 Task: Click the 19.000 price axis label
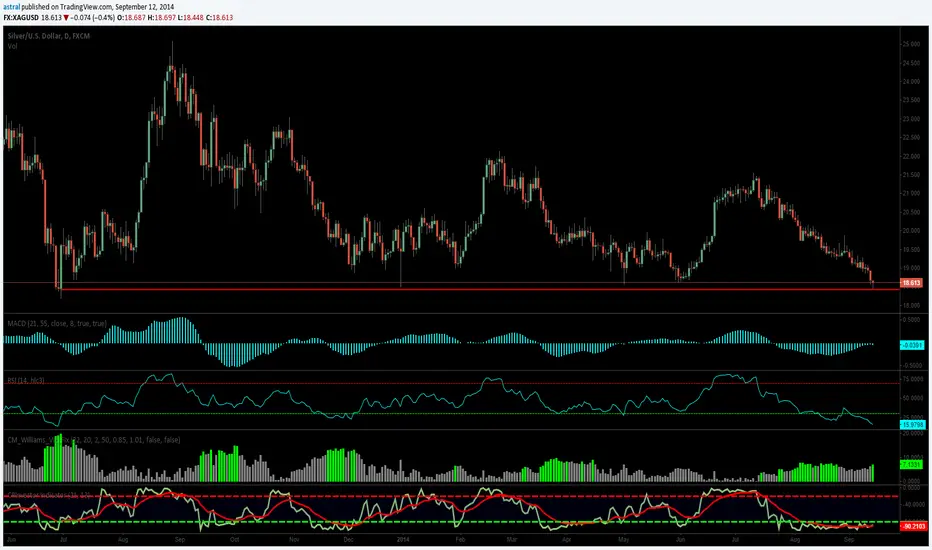click(911, 268)
